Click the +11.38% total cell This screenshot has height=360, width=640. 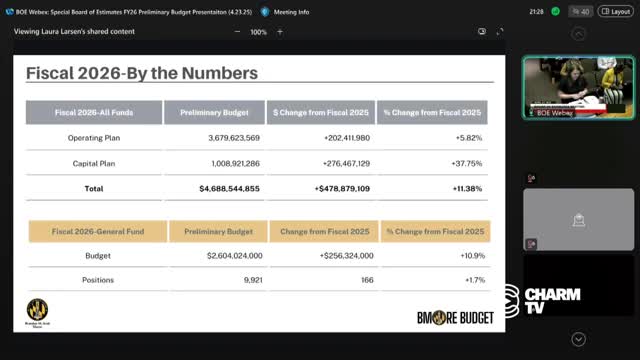pyautogui.click(x=467, y=189)
